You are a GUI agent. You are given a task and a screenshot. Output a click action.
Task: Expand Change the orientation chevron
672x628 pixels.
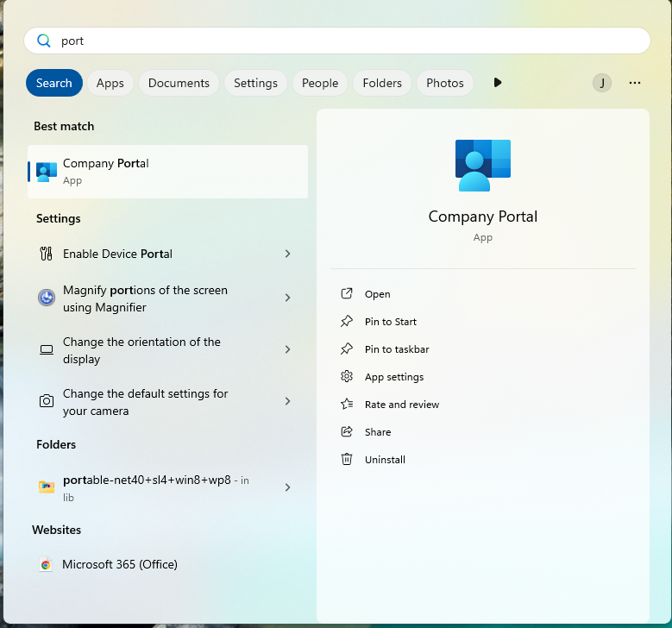pos(287,349)
